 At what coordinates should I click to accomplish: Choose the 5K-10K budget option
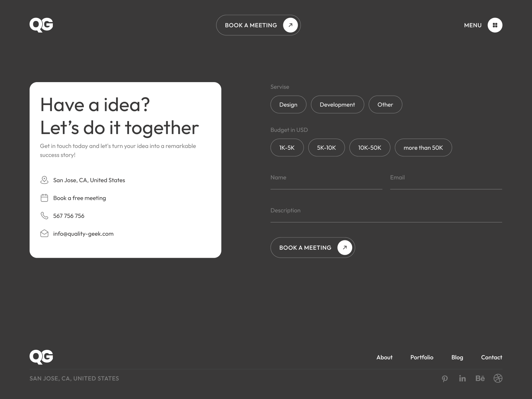click(x=327, y=148)
